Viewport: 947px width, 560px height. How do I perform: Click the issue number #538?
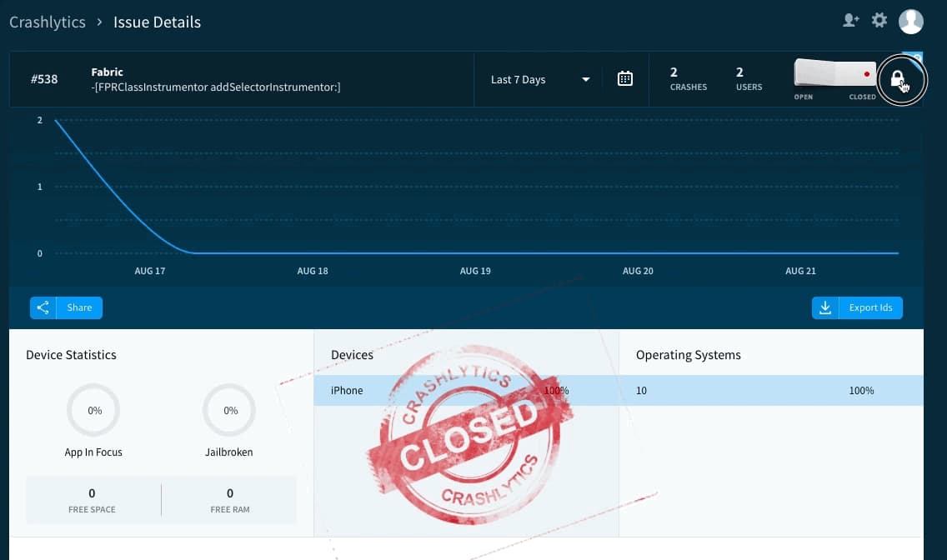point(44,79)
